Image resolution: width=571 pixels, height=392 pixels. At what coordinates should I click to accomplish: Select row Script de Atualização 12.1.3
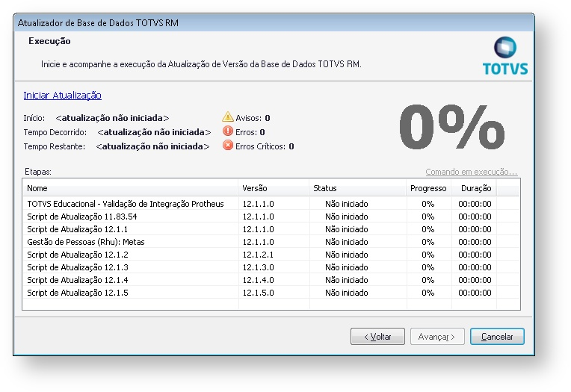click(x=271, y=267)
